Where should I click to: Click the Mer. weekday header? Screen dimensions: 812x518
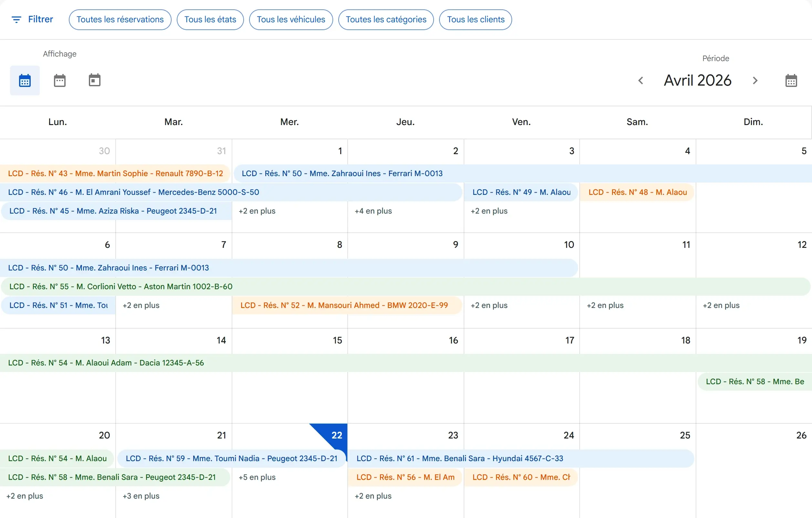click(289, 122)
